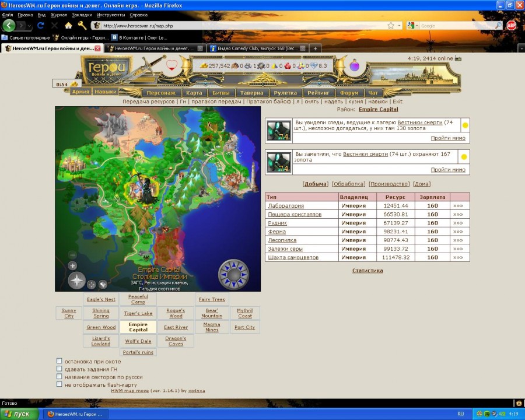Tick the 'сдавать задания ГН' checkbox
Image resolution: width=525 pixels, height=420 pixels.
coord(60,369)
